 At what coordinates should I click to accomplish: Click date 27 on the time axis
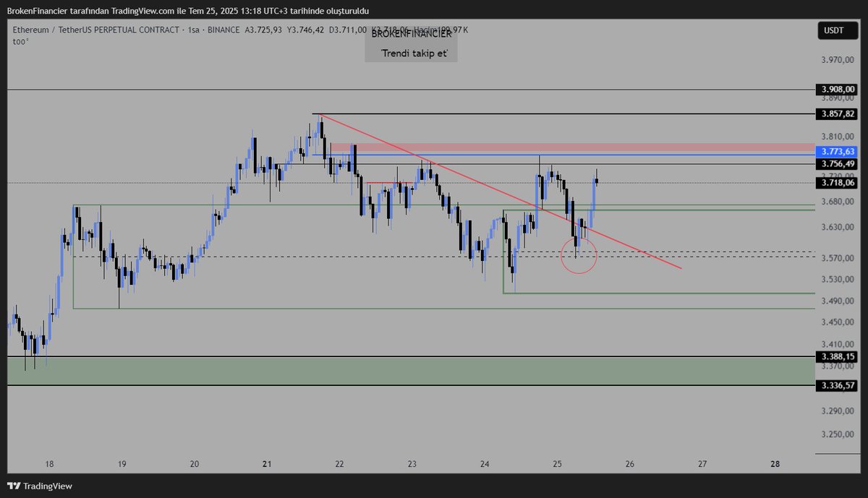[702, 465]
